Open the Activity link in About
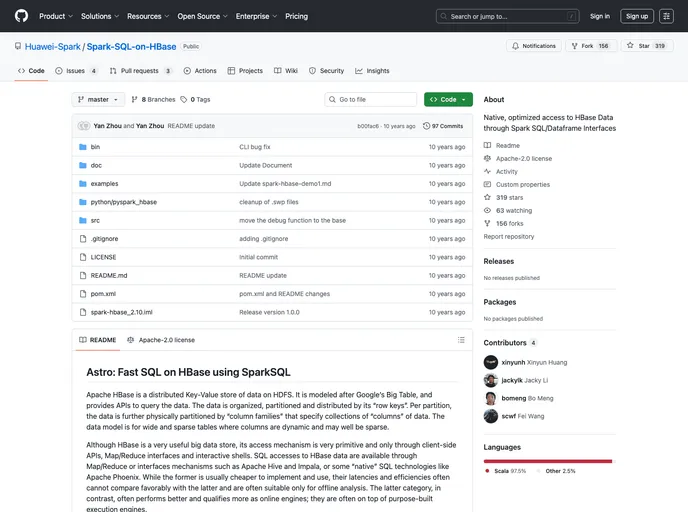 (x=507, y=172)
